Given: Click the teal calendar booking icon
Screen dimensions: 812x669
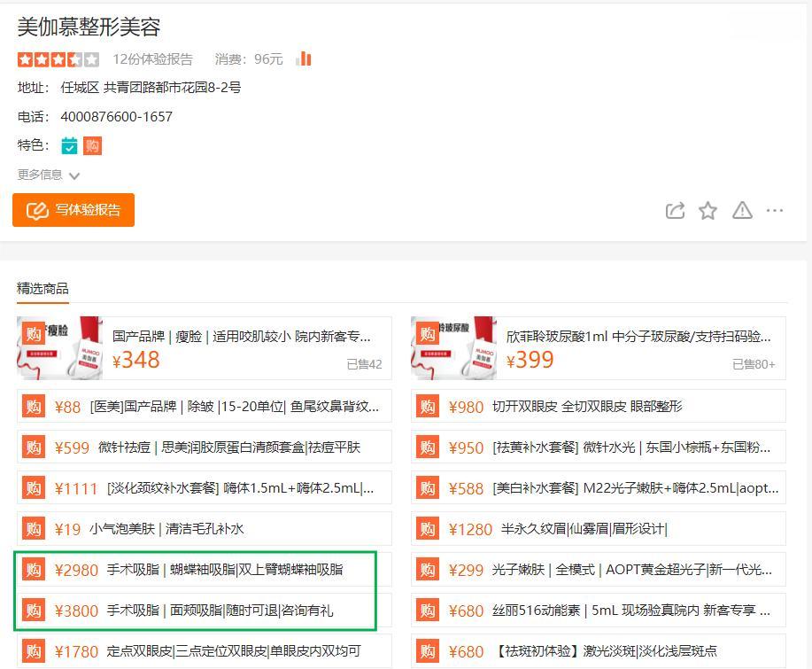Looking at the screenshot, I should tap(70, 145).
